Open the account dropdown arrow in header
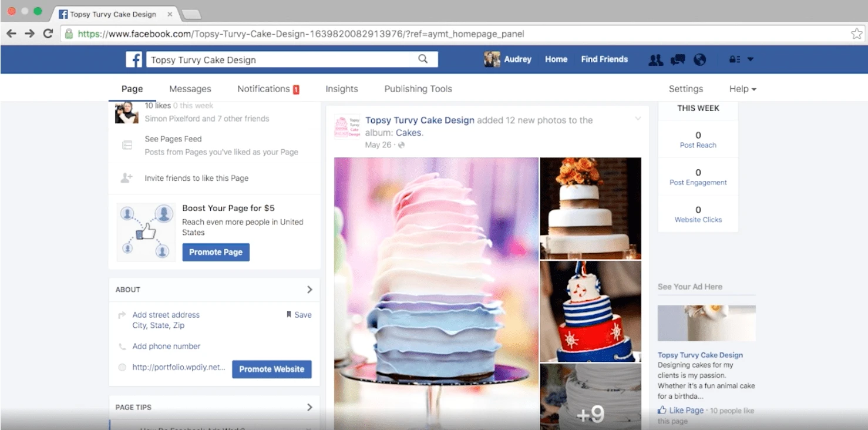 tap(751, 59)
